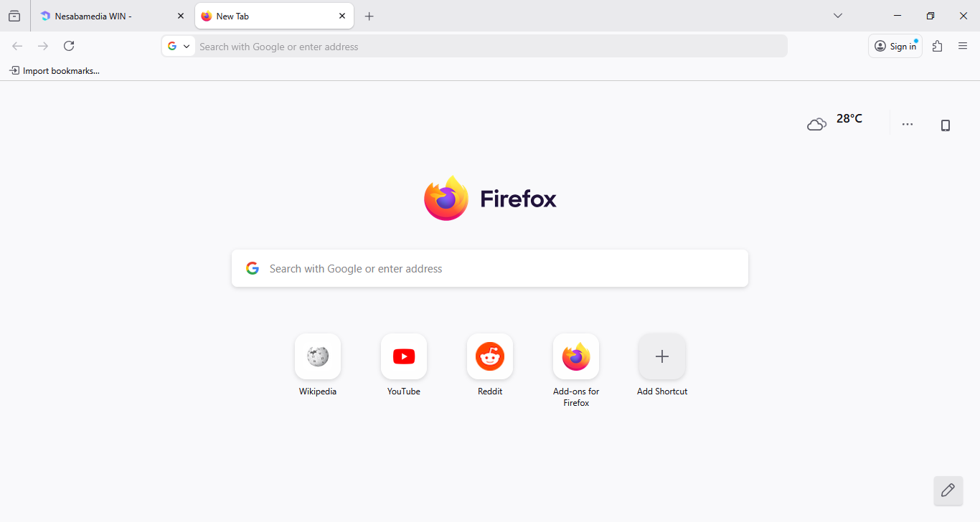
Task: Open the Firefox View icon
Action: (x=14, y=16)
